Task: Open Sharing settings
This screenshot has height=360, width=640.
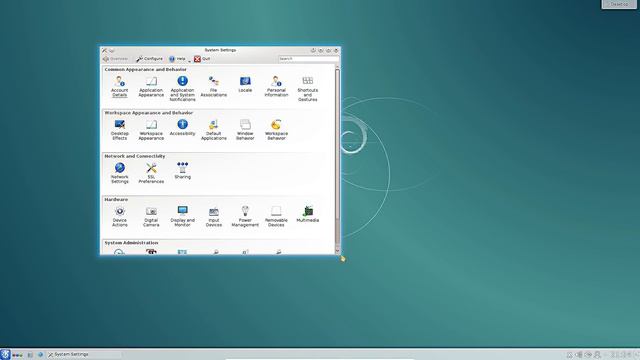Action: (x=182, y=171)
